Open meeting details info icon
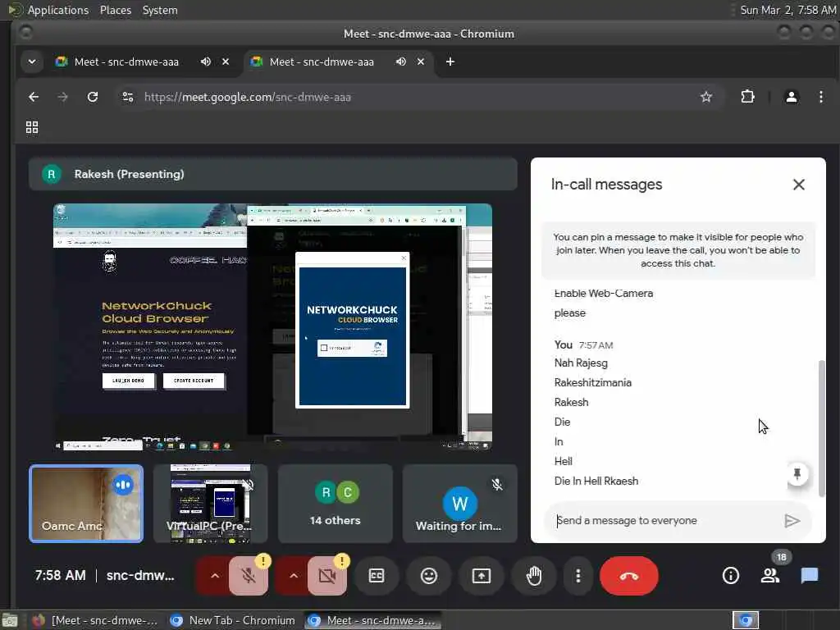 click(x=731, y=576)
